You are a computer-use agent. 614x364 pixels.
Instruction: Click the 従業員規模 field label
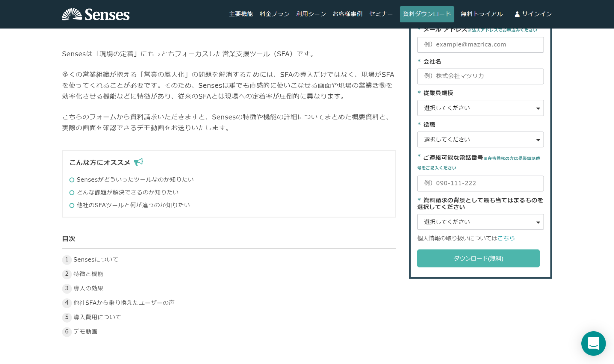(438, 93)
